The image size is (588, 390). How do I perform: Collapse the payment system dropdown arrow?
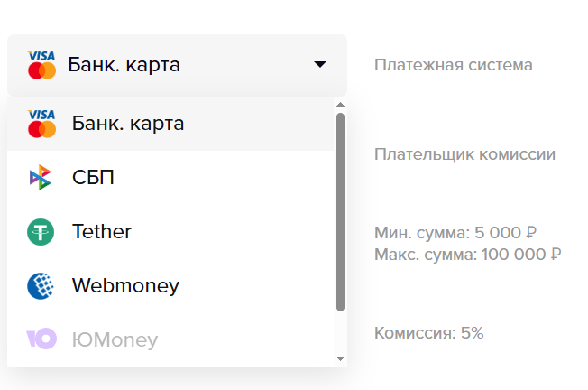tap(320, 65)
